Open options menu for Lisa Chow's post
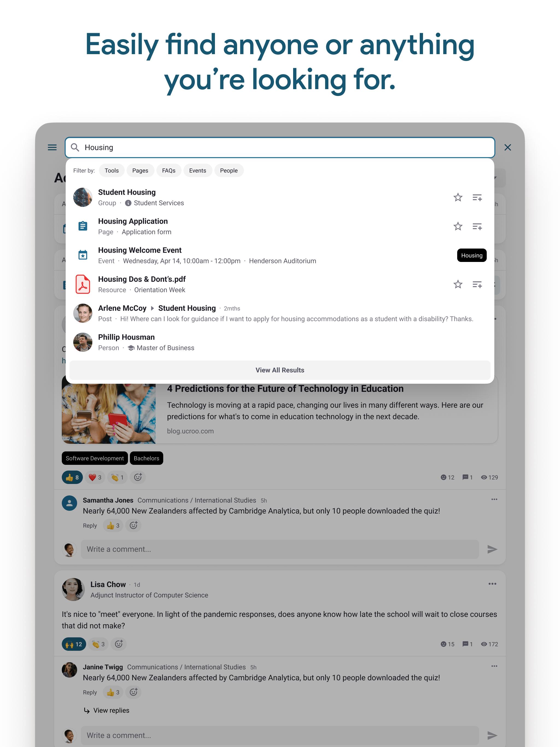 coord(492,584)
